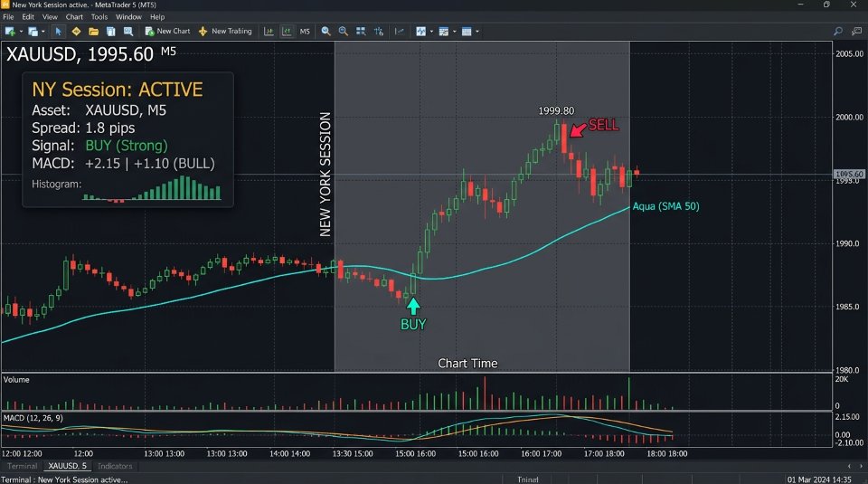Click the 1999.80 high price label
The width and height of the screenshot is (868, 484).
(556, 111)
